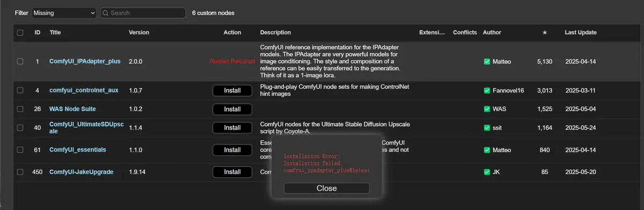This screenshot has height=210, width=644.
Task: Install comfyui_controlnet_aux node pack
Action: (x=232, y=90)
